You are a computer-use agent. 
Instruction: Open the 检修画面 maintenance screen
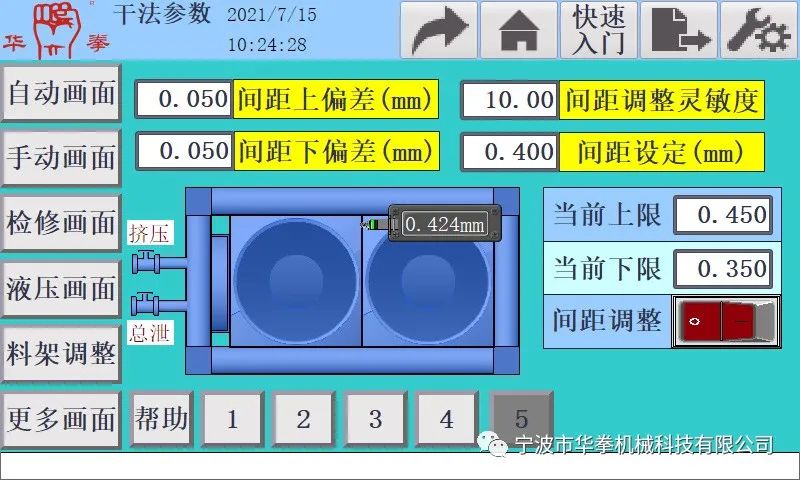click(61, 223)
